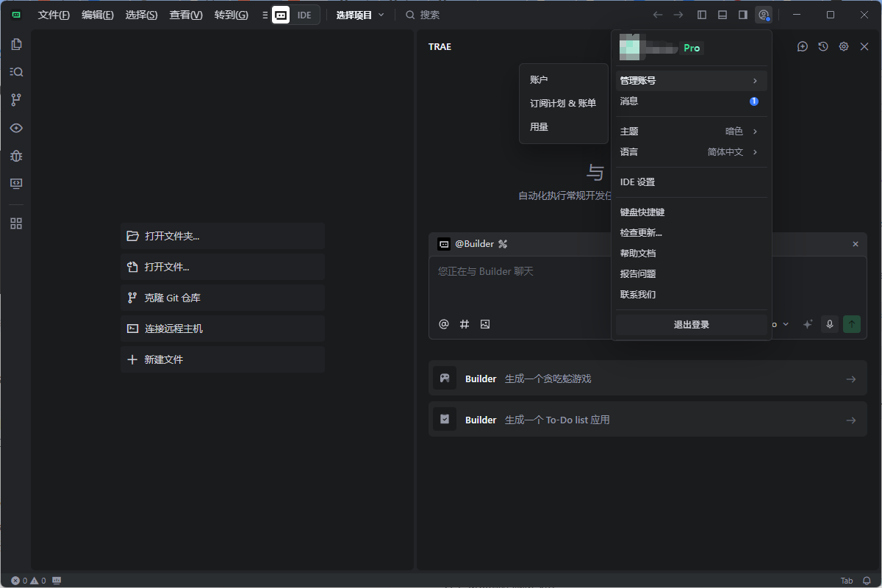Image resolution: width=882 pixels, height=588 pixels.
Task: Click the sparkle optimize-prompt icon
Action: tap(808, 324)
